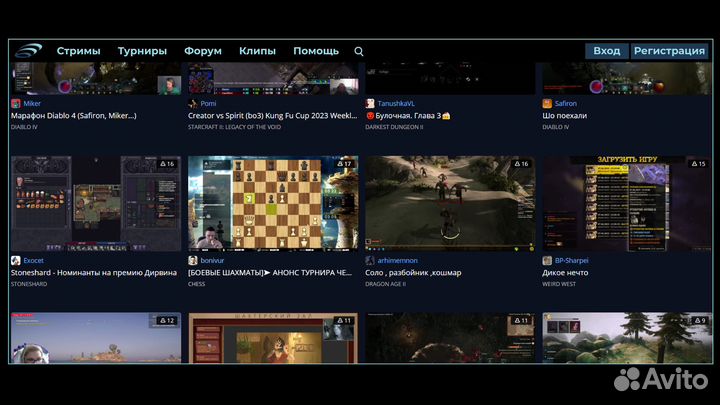The width and height of the screenshot is (720, 405).
Task: Click Miker's streamer avatar icon
Action: [16, 103]
